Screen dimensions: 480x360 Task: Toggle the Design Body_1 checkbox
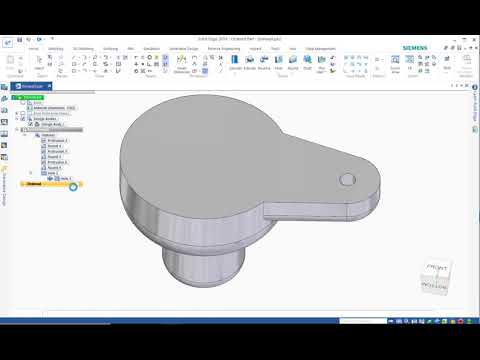coord(31,124)
